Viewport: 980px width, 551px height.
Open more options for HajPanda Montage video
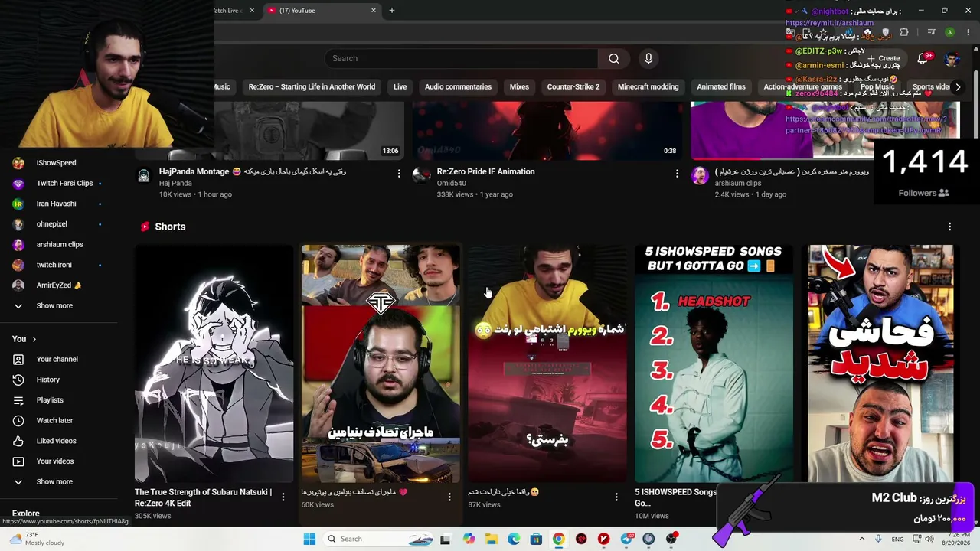pyautogui.click(x=399, y=174)
